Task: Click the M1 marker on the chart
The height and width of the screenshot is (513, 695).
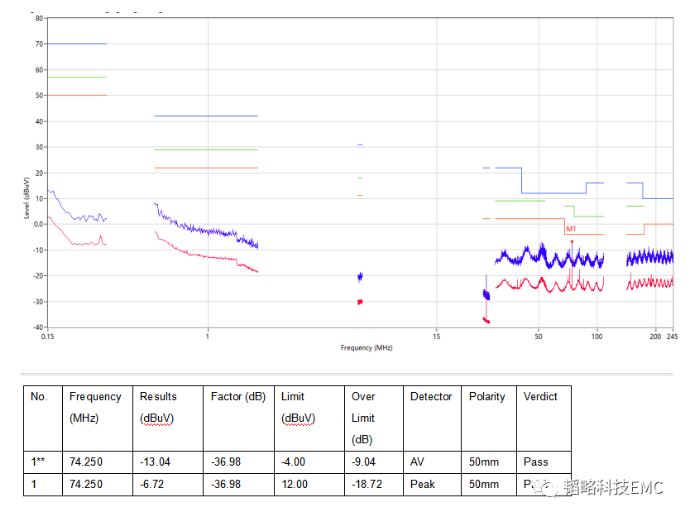Action: 571,229
